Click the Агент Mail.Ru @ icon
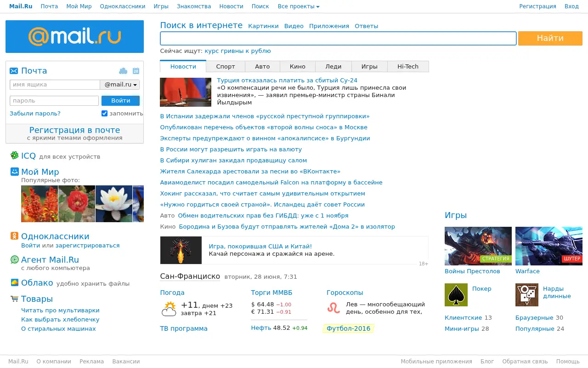The height and width of the screenshot is (368, 588). click(15, 259)
